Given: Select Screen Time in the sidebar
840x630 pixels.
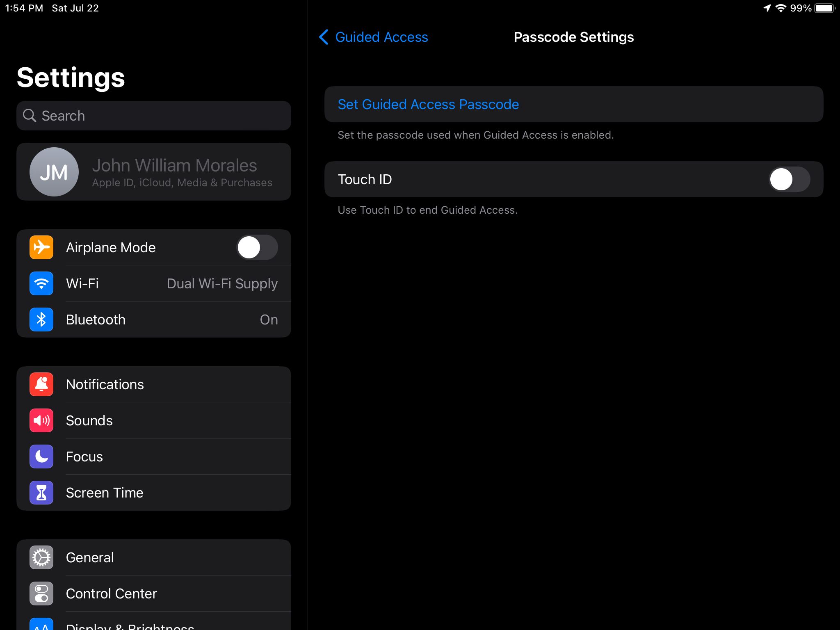Looking at the screenshot, I should [105, 493].
